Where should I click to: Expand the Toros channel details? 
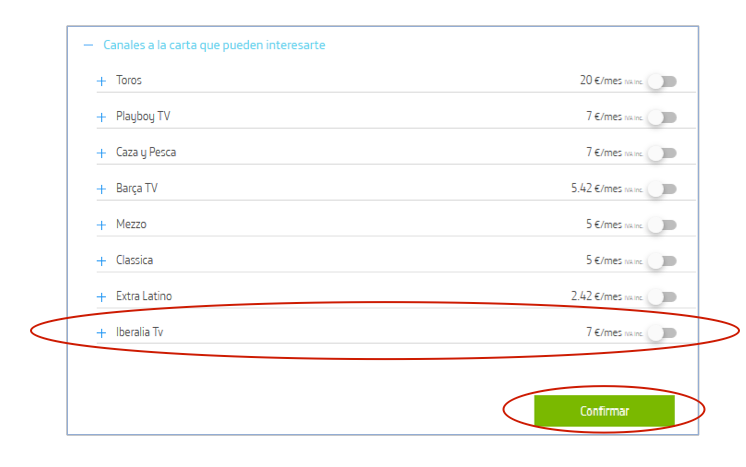101,81
